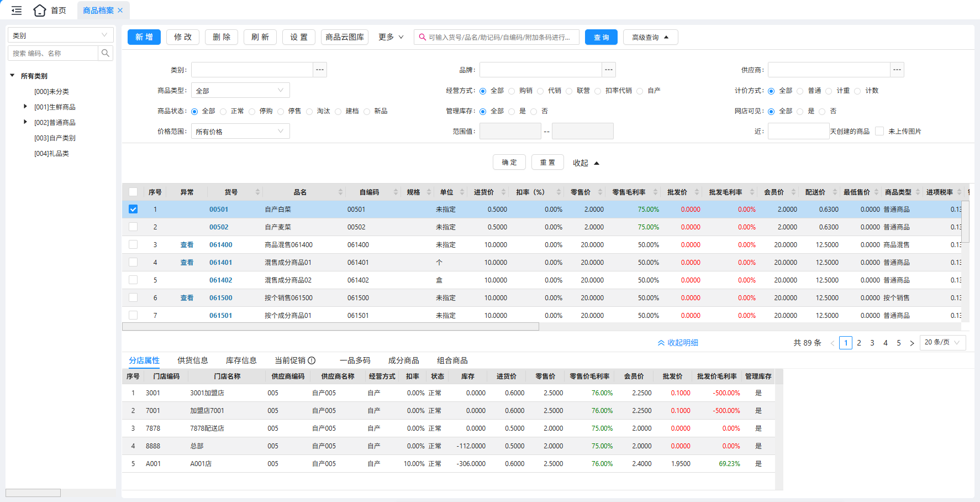Viewport: 980px width, 502px height.
Task: Check the select-all header checkbox
Action: (133, 192)
